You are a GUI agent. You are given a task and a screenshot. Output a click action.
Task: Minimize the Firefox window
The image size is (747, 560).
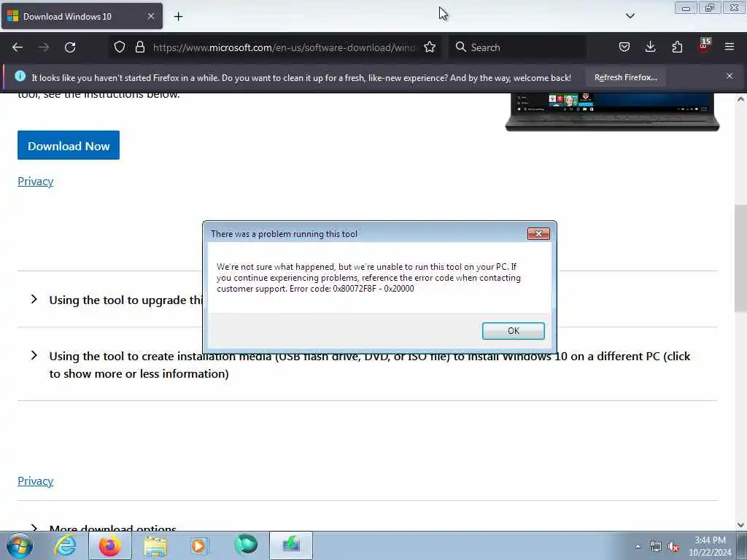686,8
